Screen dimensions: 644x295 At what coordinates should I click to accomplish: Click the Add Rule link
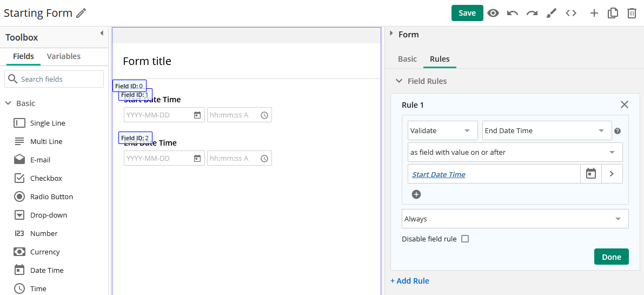(410, 280)
